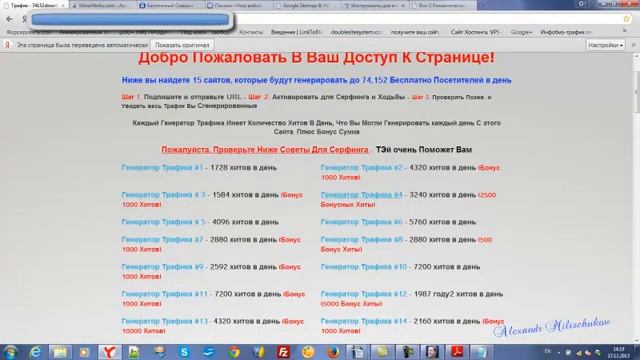
Task: Open Генератор Трафика #4 link
Action: pos(361,195)
